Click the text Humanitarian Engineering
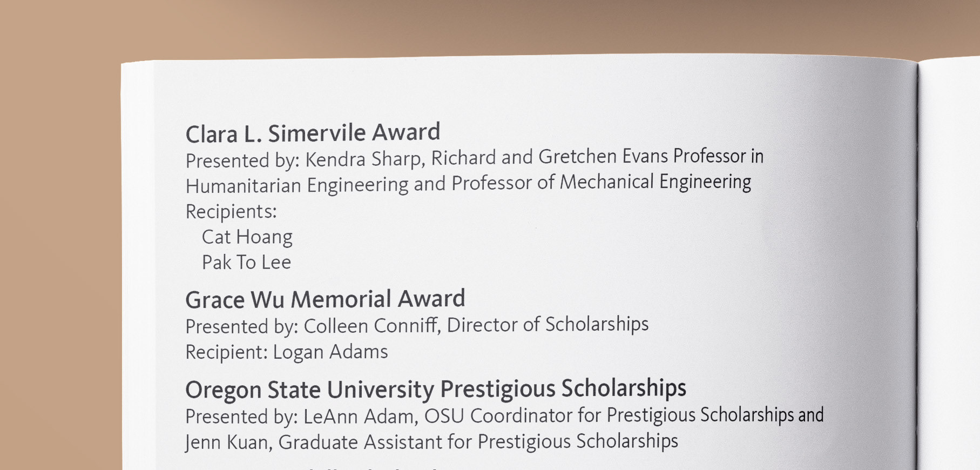980x470 pixels. click(297, 185)
